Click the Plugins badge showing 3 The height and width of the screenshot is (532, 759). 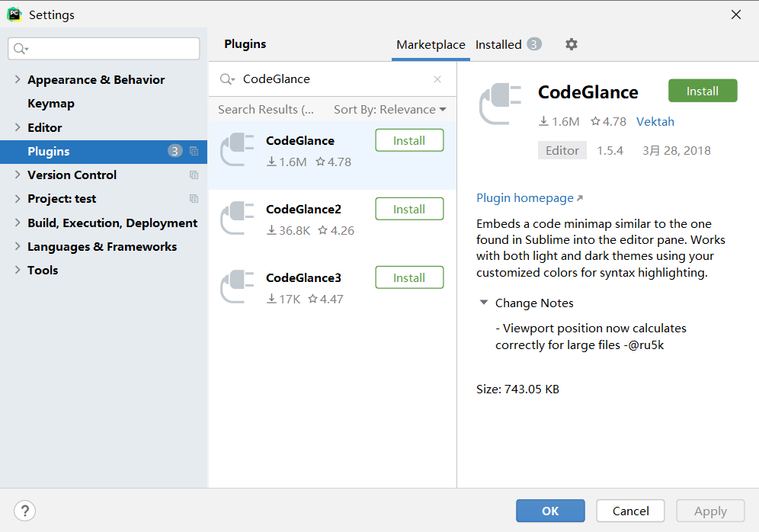[x=175, y=151]
